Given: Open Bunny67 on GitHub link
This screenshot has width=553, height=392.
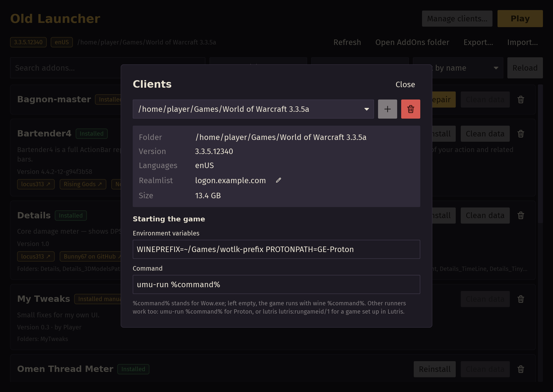Looking at the screenshot, I should point(90,257).
